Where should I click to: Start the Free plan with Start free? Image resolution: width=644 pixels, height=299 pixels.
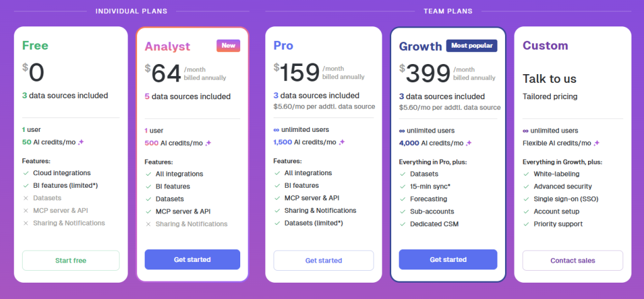point(70,261)
